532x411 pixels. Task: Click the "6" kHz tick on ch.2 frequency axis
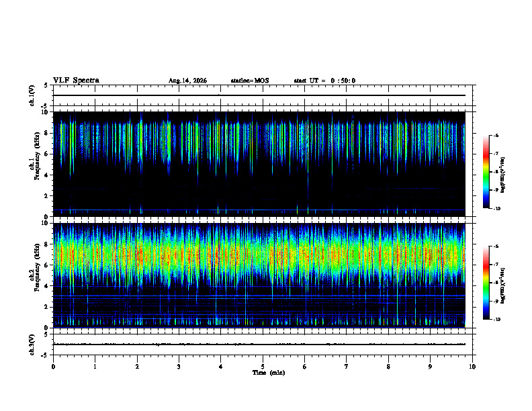pos(47,265)
